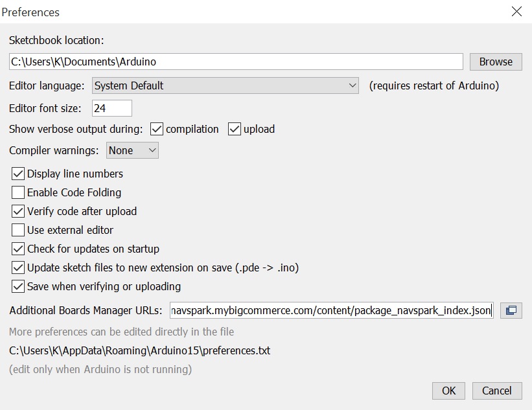
Task: Toggle Update sketch files to new extension
Action: [18, 268]
